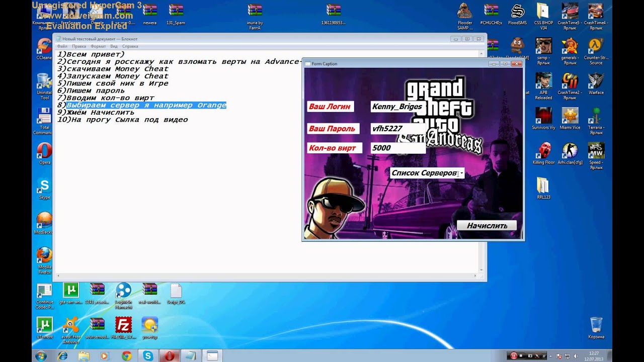The width and height of the screenshot is (644, 362).
Task: Select the Flooder SAMP desktop icon
Action: pos(465,17)
